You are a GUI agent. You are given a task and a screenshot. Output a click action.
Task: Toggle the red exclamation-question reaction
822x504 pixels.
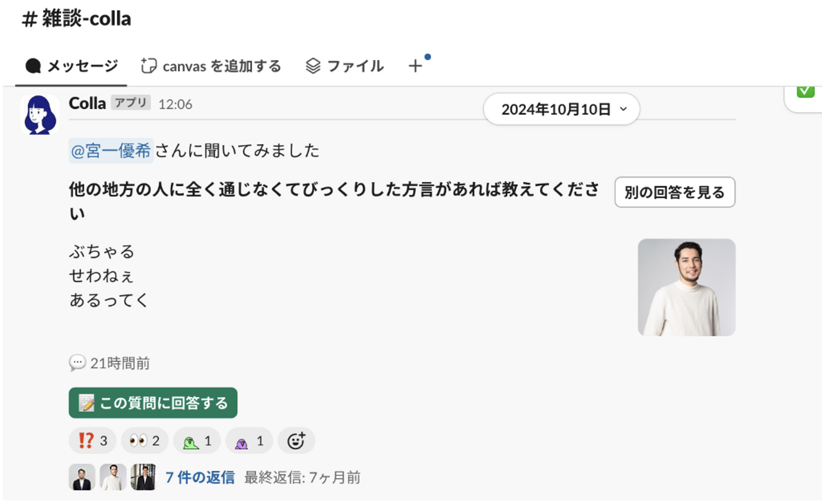pyautogui.click(x=92, y=441)
